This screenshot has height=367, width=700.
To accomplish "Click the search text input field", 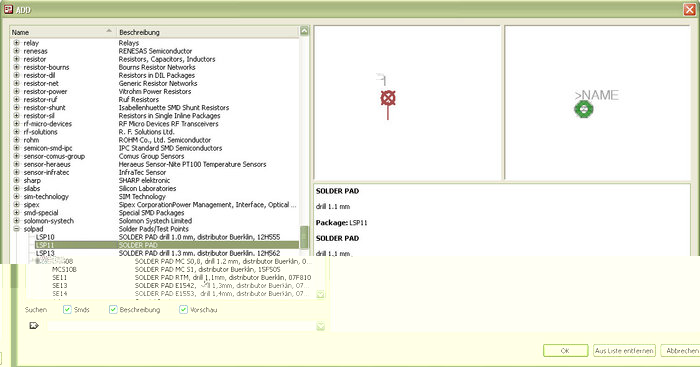I will click(x=182, y=326).
